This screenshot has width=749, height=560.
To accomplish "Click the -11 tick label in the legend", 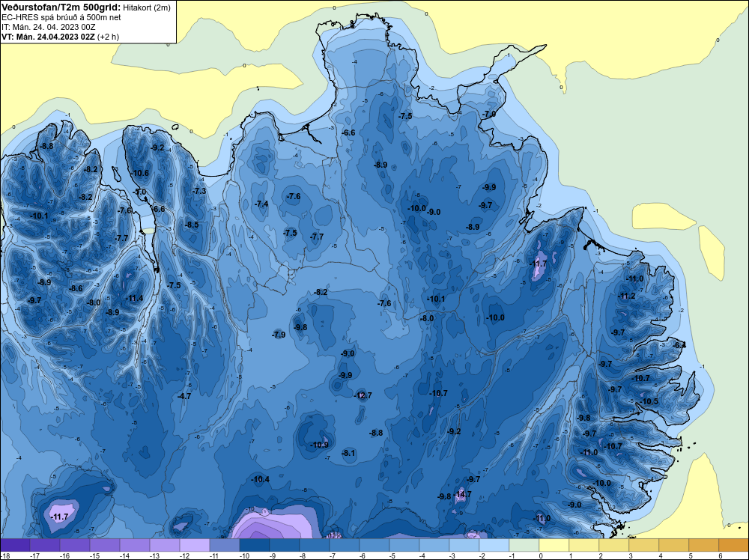I will (x=214, y=556).
